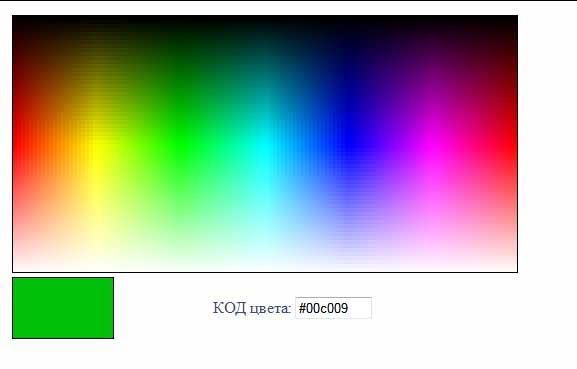This screenshot has width=577, height=369.
Task: Pick red on the right edge of the spectrum
Action: pos(514,147)
